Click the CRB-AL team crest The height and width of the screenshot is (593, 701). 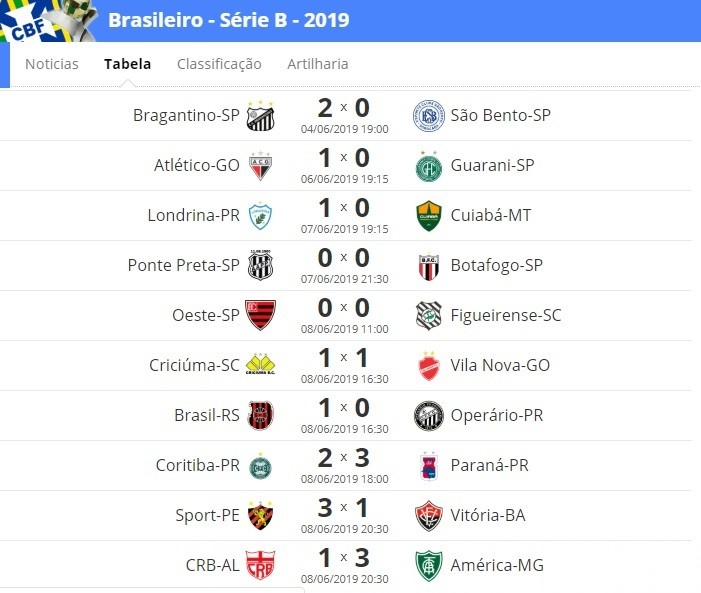click(x=260, y=565)
